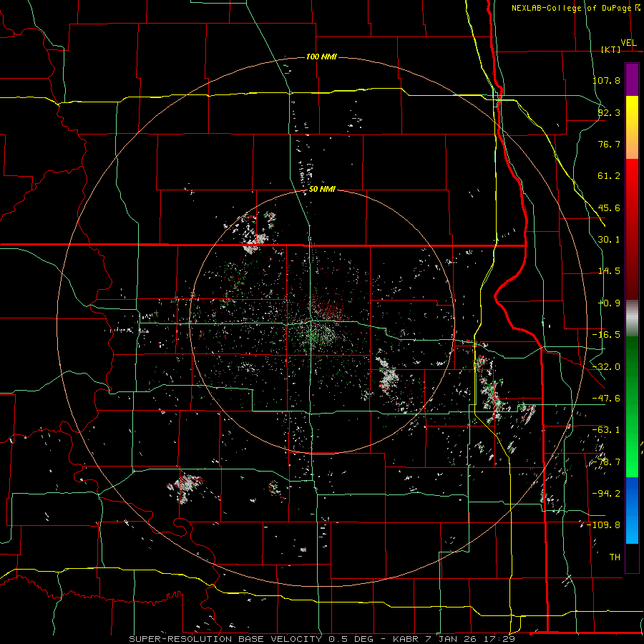Click the VEL label above the color scale
The width and height of the screenshot is (644, 644).
click(628, 43)
